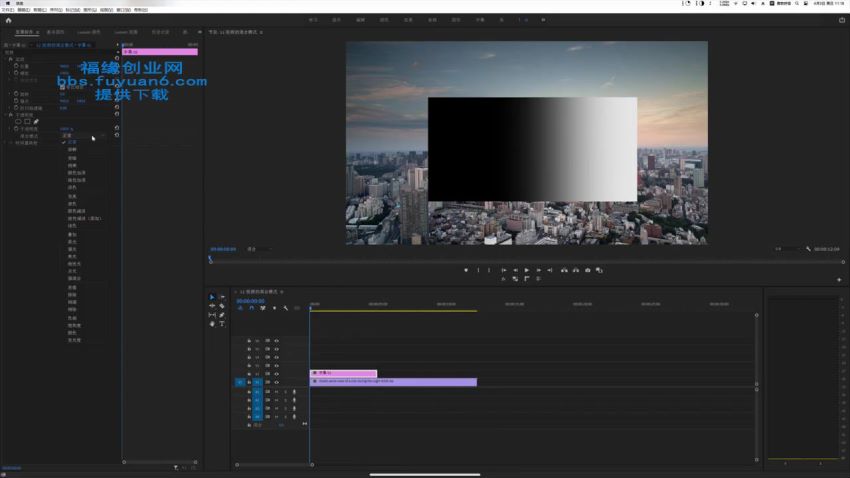The width and height of the screenshot is (850, 478).
Task: Hide track V1 output eye
Action: (x=276, y=382)
